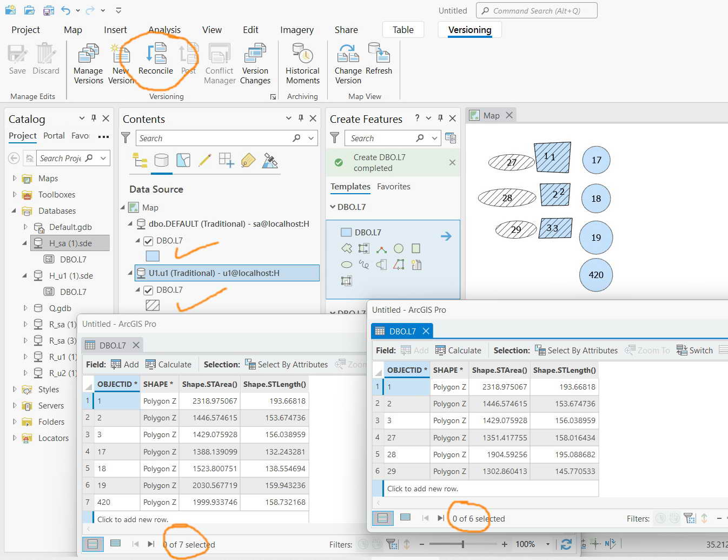Click Calculate in left attribute table
Viewport: 728px width, 560px height.
point(168,364)
